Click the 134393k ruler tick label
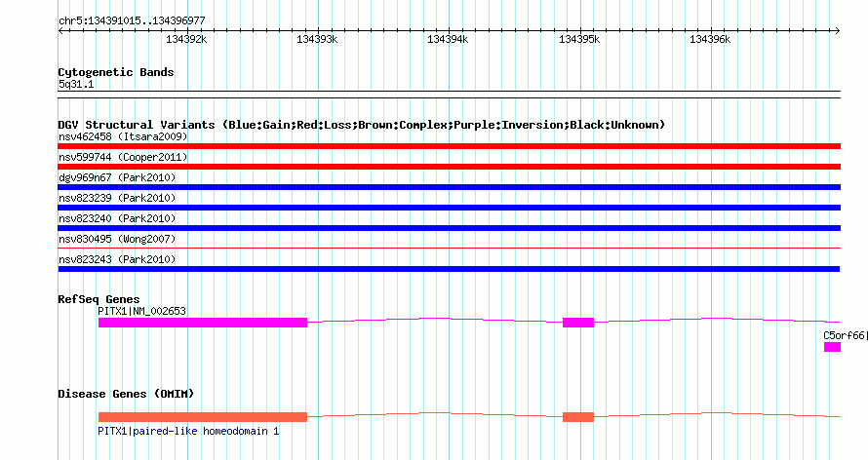This screenshot has width=868, height=460. point(317,39)
